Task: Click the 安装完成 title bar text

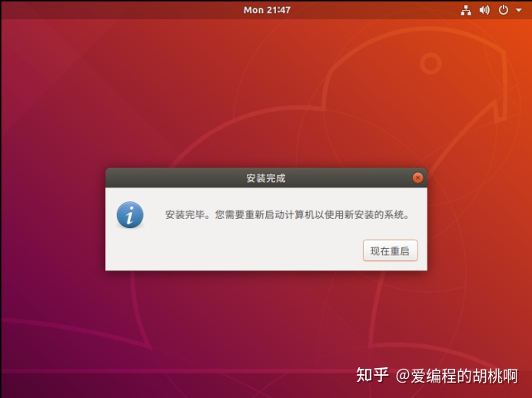Action: pos(266,178)
